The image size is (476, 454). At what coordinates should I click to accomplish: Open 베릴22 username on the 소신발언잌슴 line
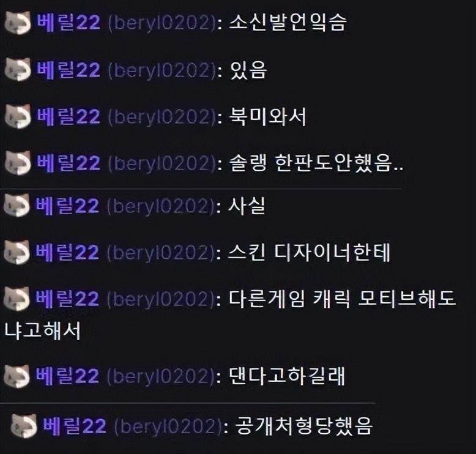pyautogui.click(x=69, y=22)
